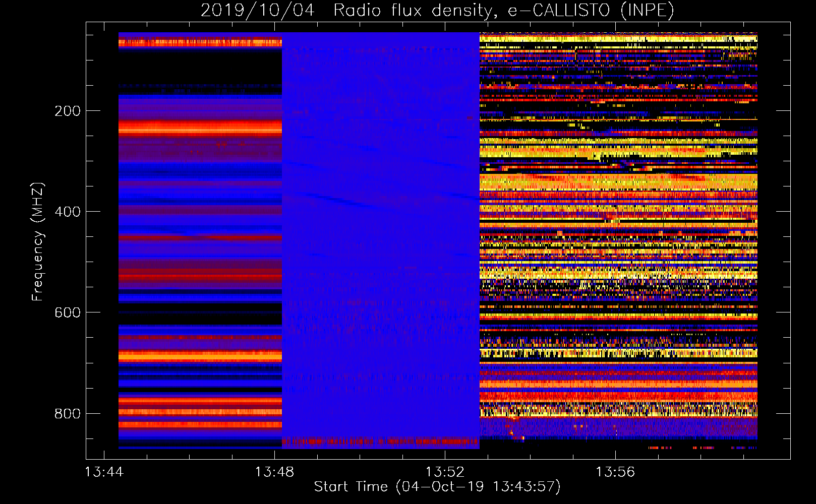Click the plot title "2019/10/04 Radio flux density, e-CALLISTO (INPE)"
Image resolution: width=816 pixels, height=504 pixels.
437,11
